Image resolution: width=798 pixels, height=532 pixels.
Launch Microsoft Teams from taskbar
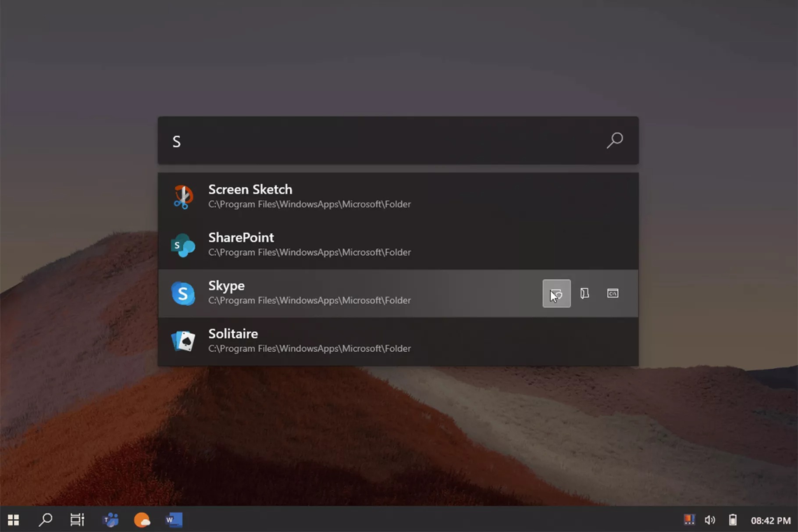pyautogui.click(x=110, y=520)
